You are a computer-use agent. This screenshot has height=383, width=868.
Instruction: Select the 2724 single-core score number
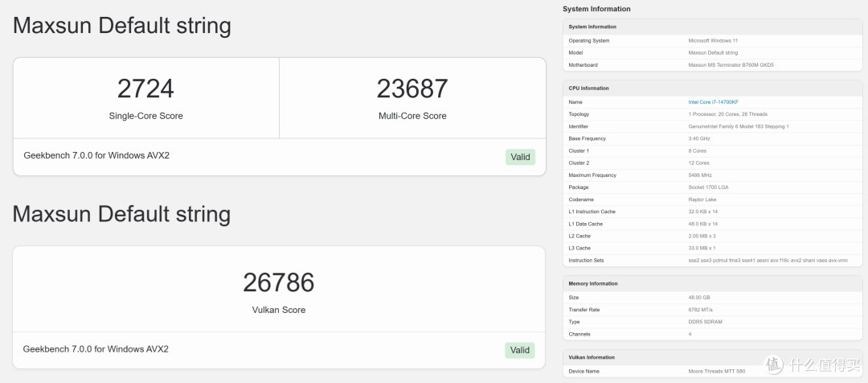(x=145, y=89)
